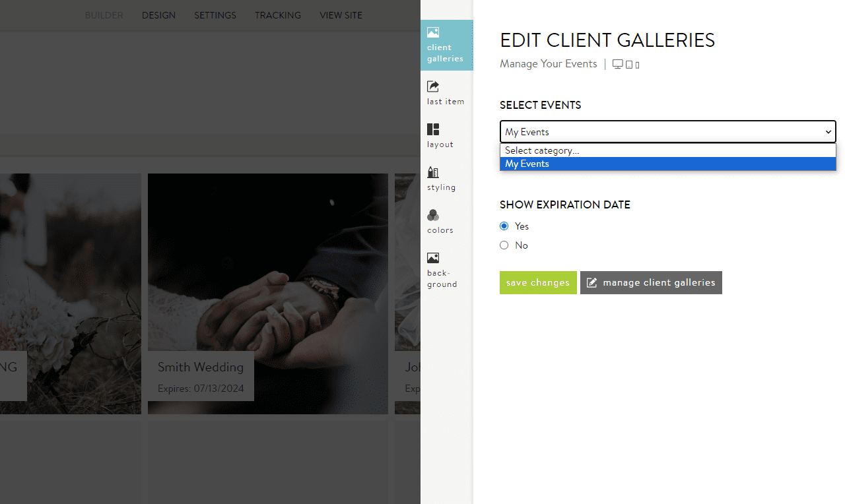The width and height of the screenshot is (845, 504).
Task: Open the Smith Wedding gallery thumbnail
Action: 267,293
